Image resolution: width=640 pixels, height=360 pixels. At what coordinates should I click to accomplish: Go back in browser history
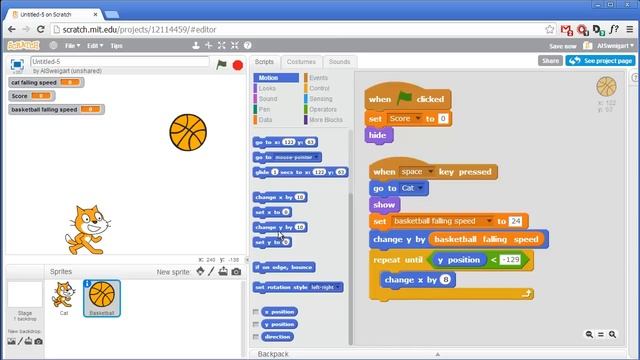[12, 29]
